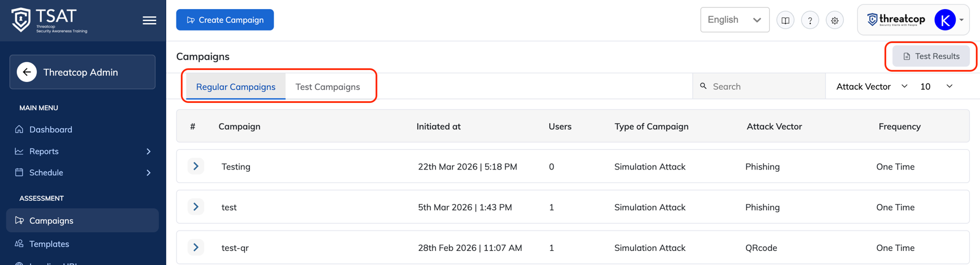Open the Attack Vector filter dropdown
This screenshot has width=980, height=265.
tap(871, 86)
